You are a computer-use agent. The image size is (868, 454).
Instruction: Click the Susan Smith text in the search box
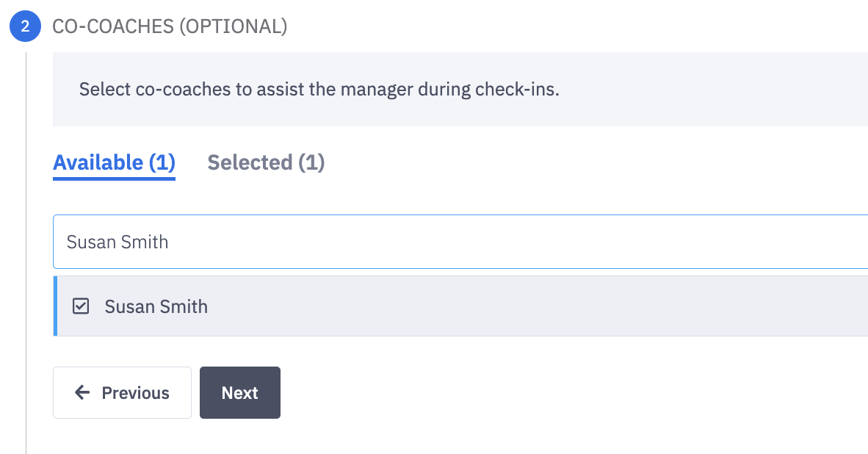click(117, 242)
